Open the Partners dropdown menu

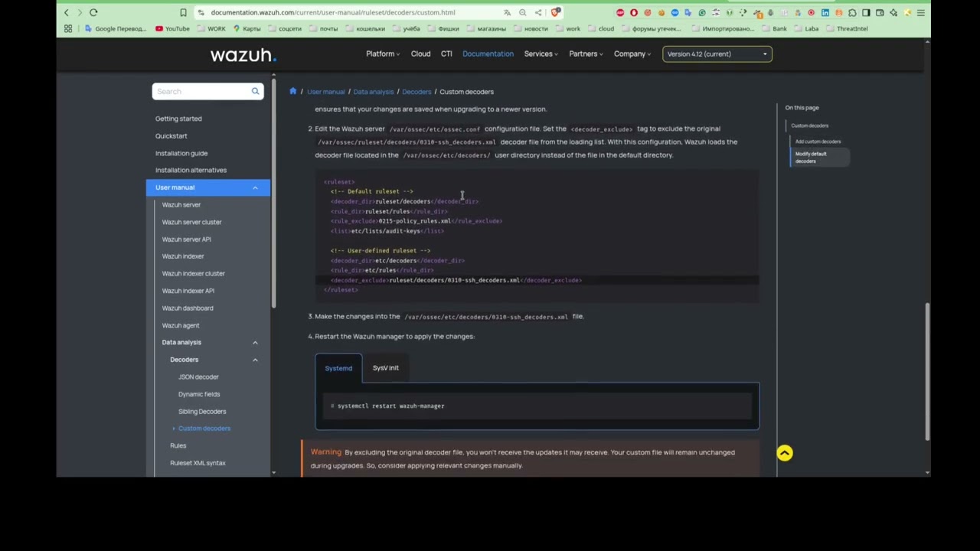pos(586,54)
